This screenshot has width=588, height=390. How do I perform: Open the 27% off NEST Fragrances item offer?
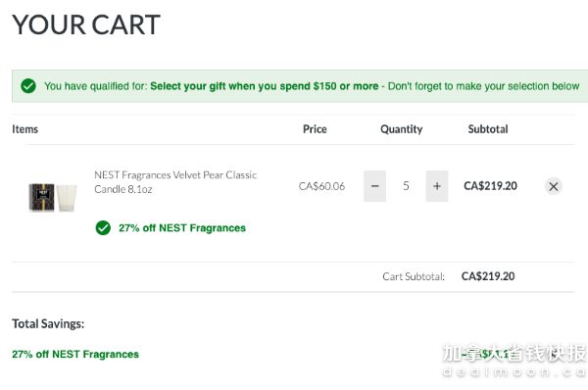tap(182, 228)
